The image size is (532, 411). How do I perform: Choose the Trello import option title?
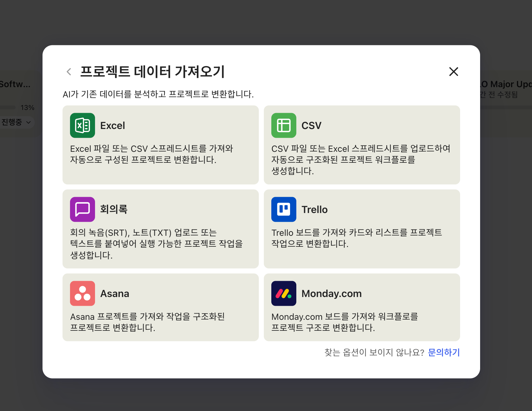[314, 210]
